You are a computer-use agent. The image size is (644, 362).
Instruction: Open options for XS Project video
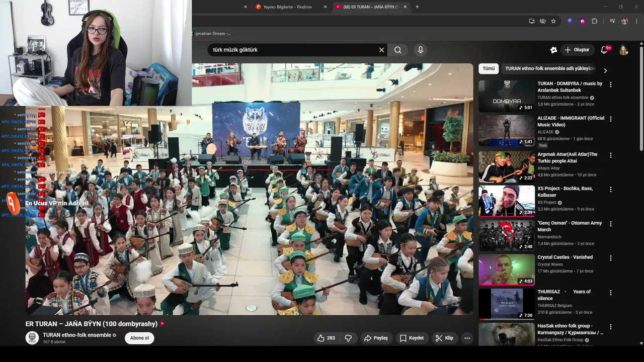(611, 190)
